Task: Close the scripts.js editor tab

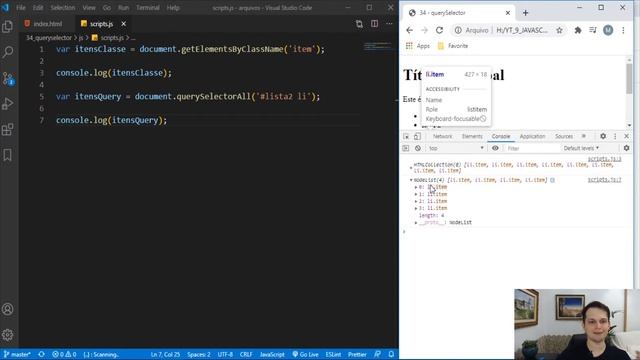Action: (x=123, y=24)
